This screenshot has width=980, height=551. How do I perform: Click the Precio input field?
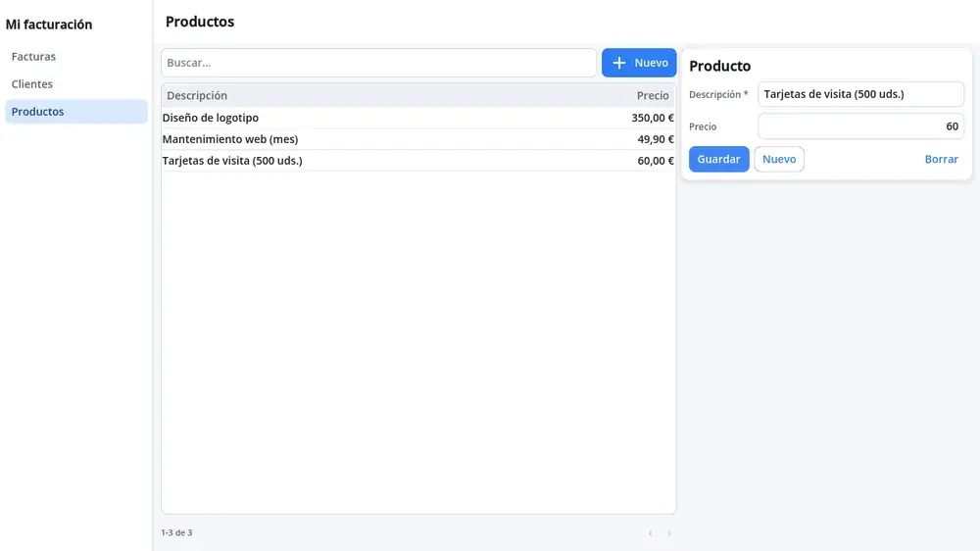(860, 126)
